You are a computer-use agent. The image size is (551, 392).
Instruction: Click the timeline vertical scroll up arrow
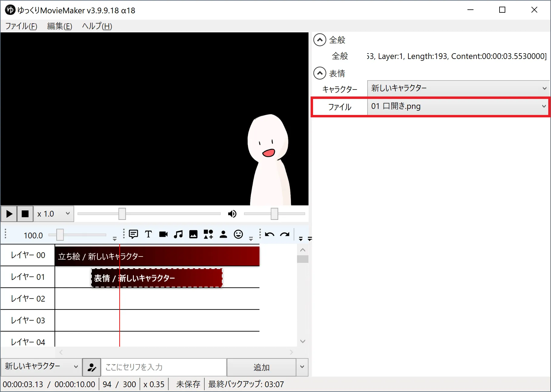303,250
